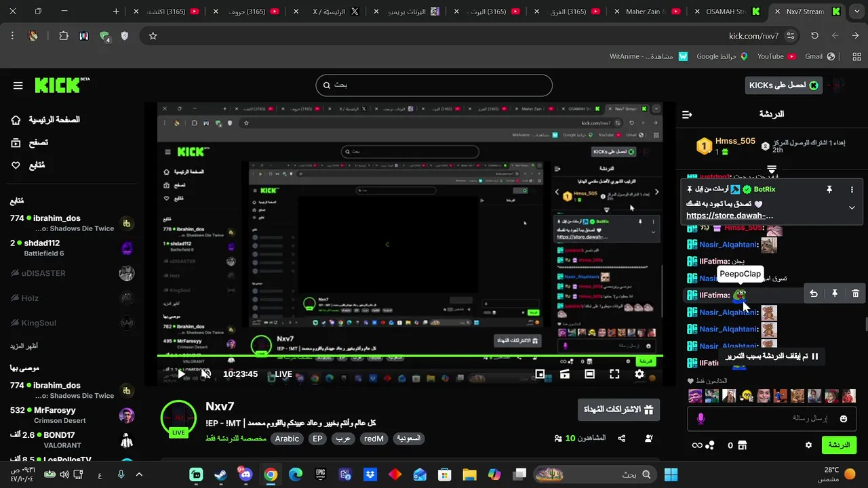
Task: Resume the paused chat scrolling
Action: [772, 356]
